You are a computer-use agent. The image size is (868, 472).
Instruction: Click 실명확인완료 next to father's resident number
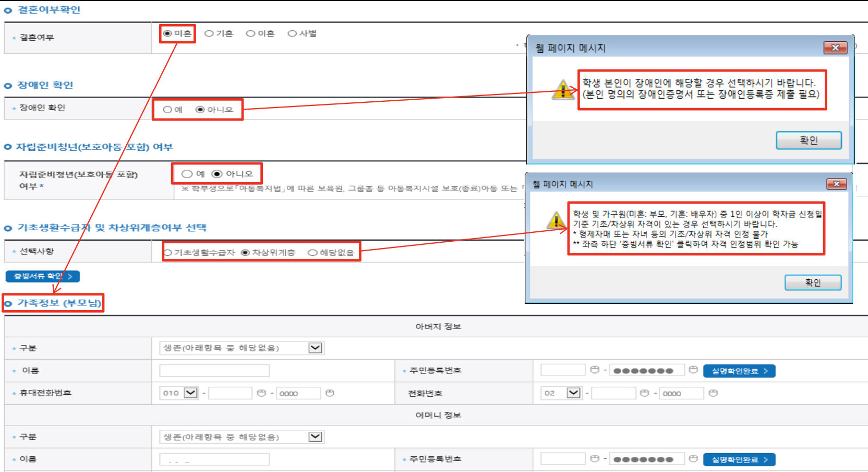(x=739, y=371)
